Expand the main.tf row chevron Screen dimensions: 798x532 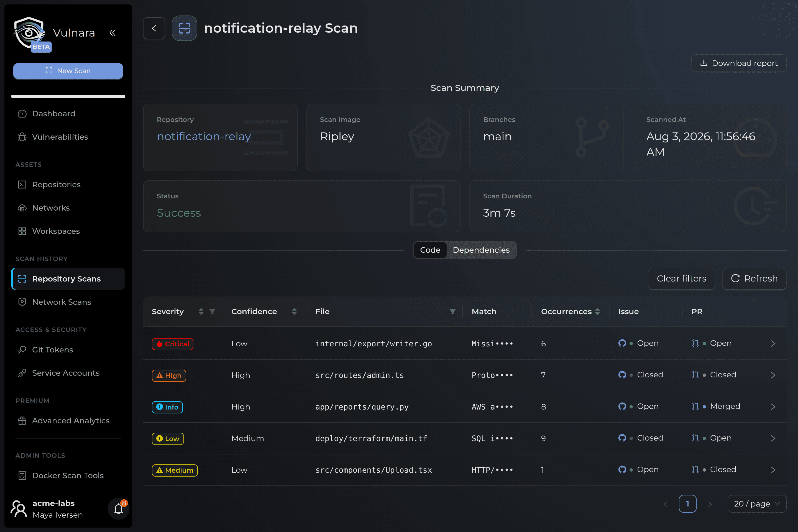[x=773, y=438]
